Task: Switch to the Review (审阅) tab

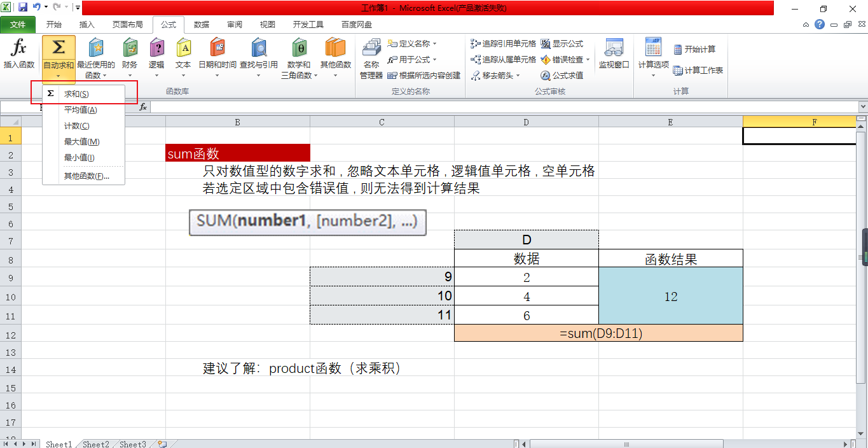Action: point(235,25)
